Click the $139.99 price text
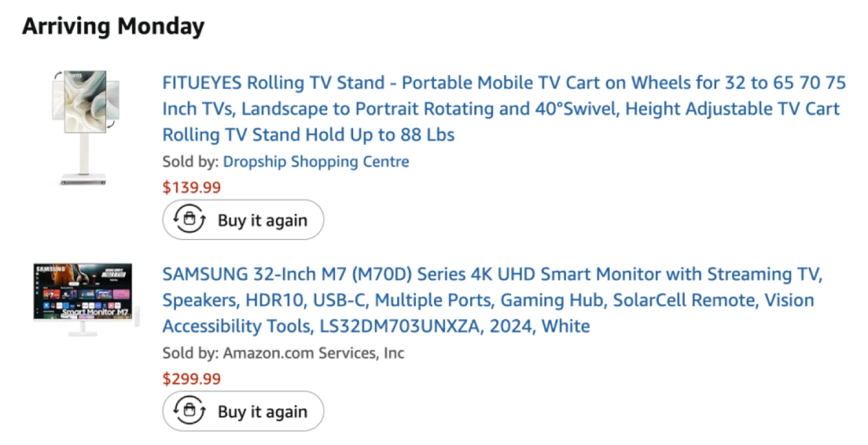 pyautogui.click(x=192, y=188)
